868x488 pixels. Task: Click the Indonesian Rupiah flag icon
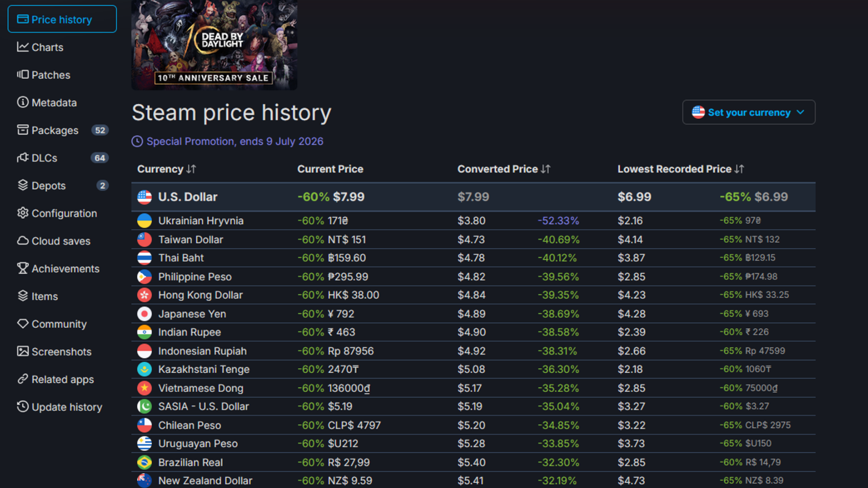tap(145, 351)
